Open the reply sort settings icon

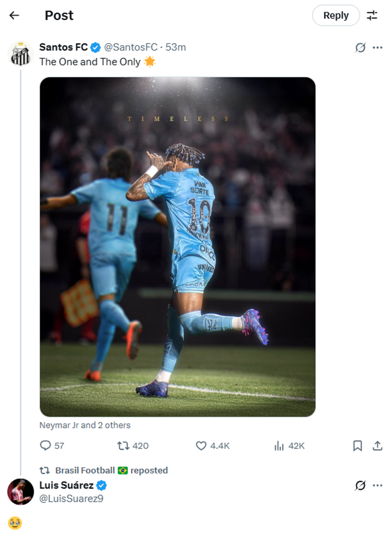tap(372, 15)
